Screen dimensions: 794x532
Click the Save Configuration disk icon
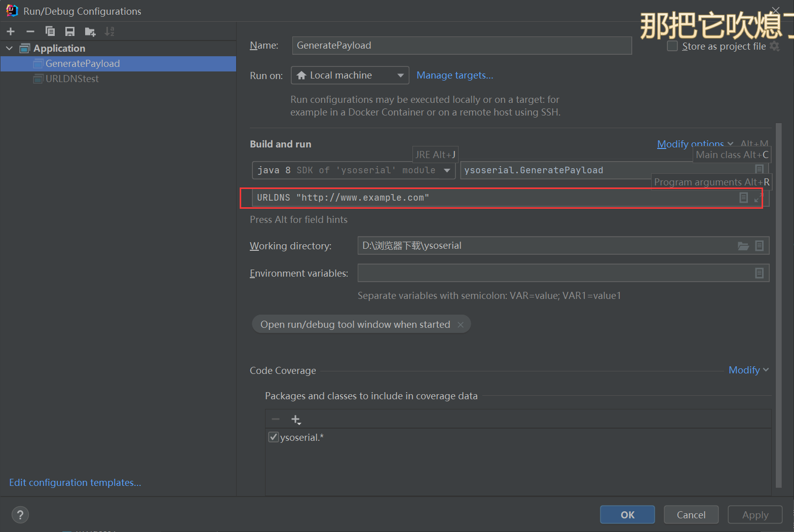[70, 31]
